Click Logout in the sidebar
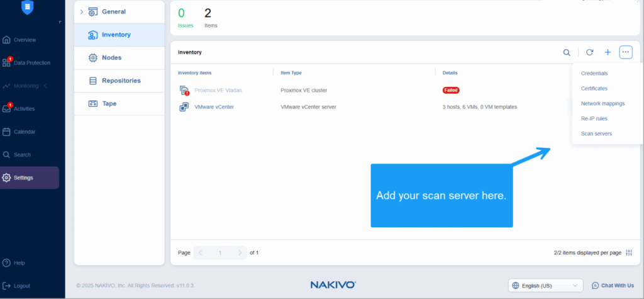This screenshot has height=299, width=644. (22, 286)
